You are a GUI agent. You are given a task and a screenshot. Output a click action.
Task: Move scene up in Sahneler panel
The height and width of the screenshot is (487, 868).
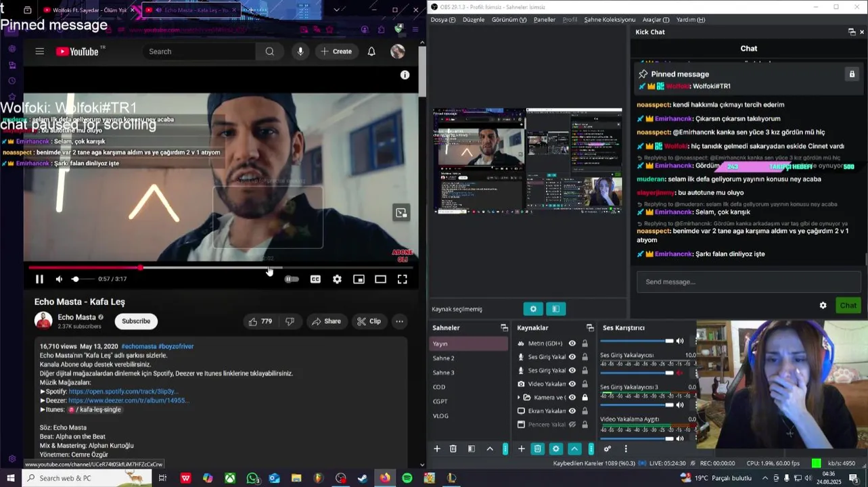tap(490, 448)
